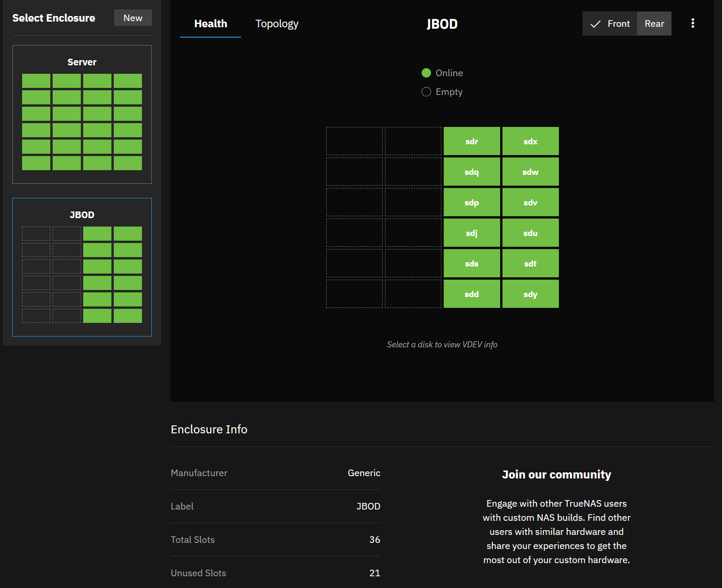This screenshot has height=588, width=722.
Task: Select the JBOD enclosure thumbnail
Action: pyautogui.click(x=82, y=267)
